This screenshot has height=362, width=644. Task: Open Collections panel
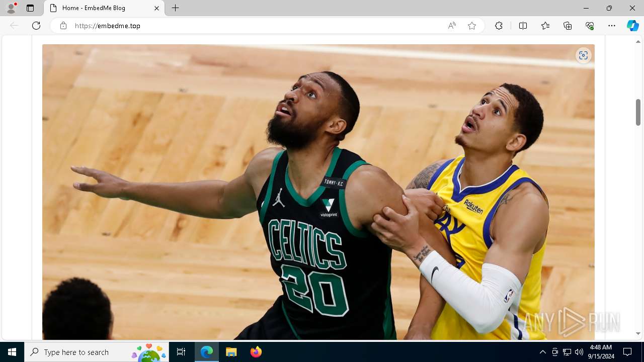[x=568, y=26]
